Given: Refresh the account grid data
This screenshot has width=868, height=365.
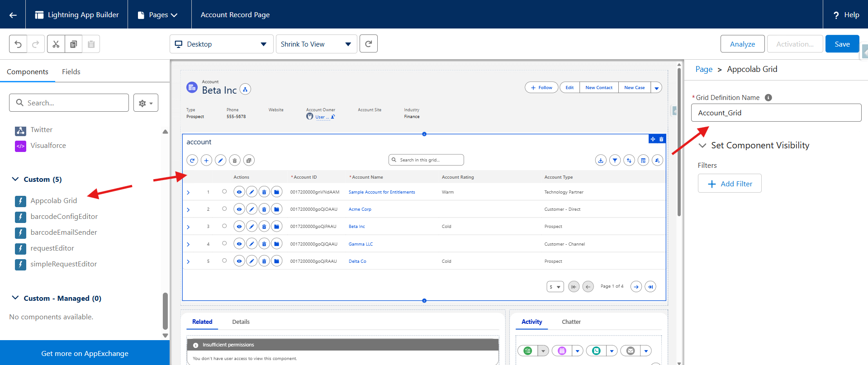Looking at the screenshot, I should pos(192,160).
